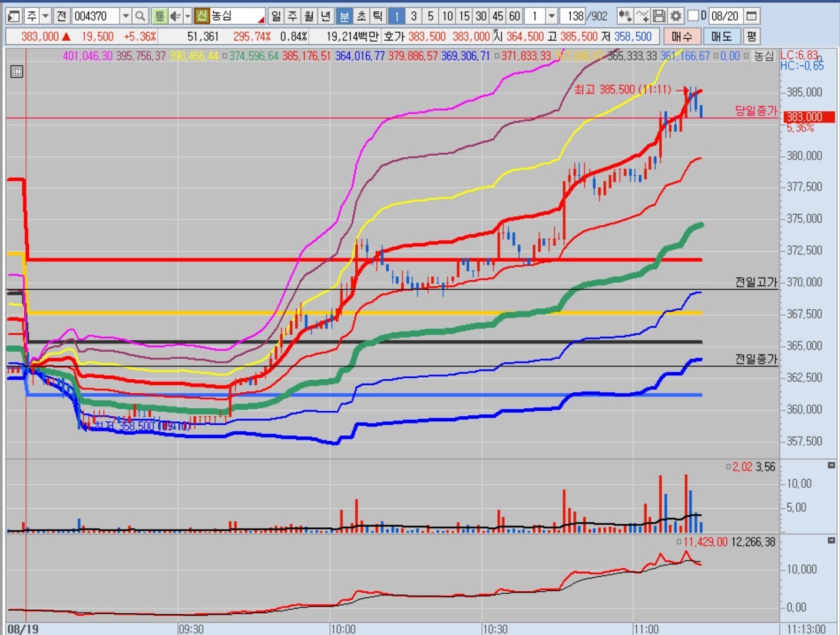Switch chart to daily 일 period
Viewport: 840px width, 635px height.
276,16
